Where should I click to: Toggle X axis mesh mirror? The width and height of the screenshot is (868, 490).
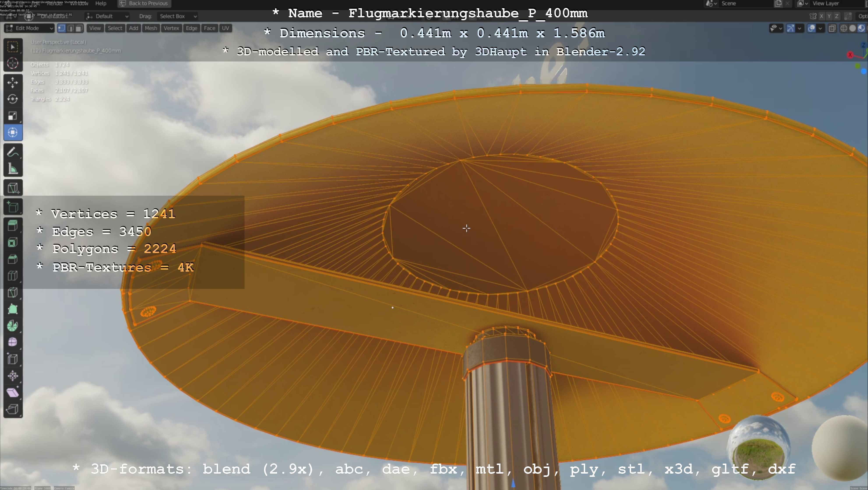[x=822, y=16]
